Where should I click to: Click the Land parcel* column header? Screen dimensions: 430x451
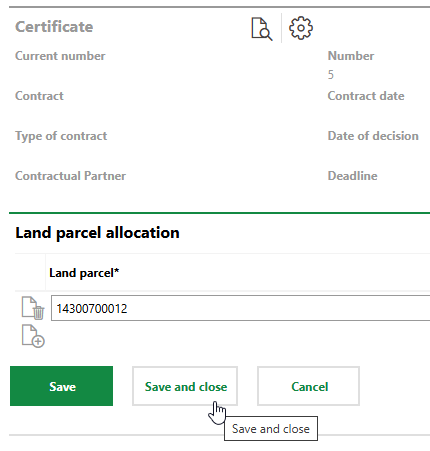tap(84, 273)
